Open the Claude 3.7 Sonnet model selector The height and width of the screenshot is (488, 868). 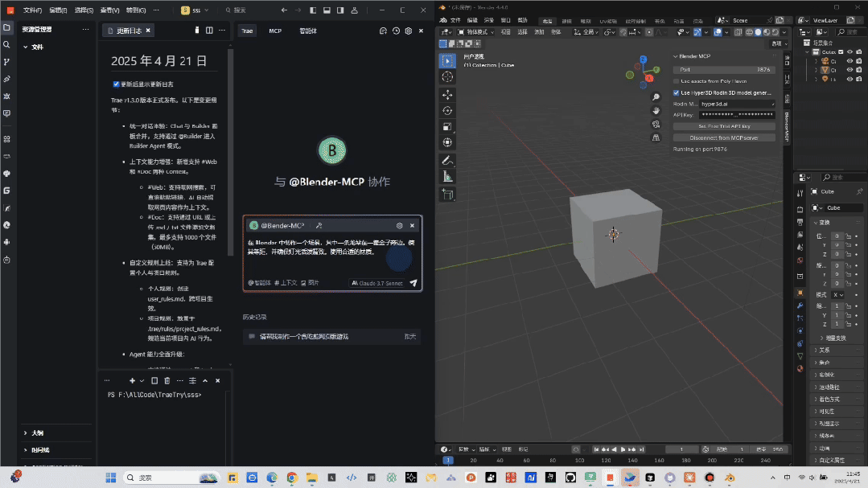click(376, 283)
